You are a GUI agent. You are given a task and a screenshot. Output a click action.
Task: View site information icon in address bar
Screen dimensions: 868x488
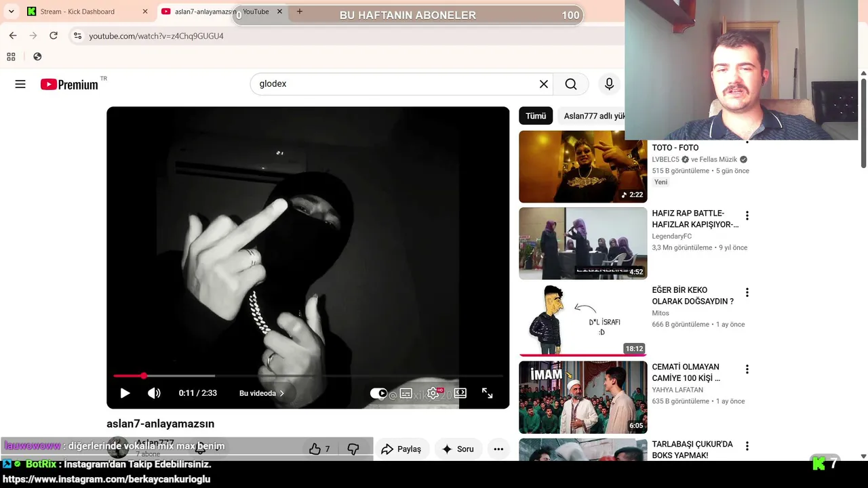(x=77, y=36)
